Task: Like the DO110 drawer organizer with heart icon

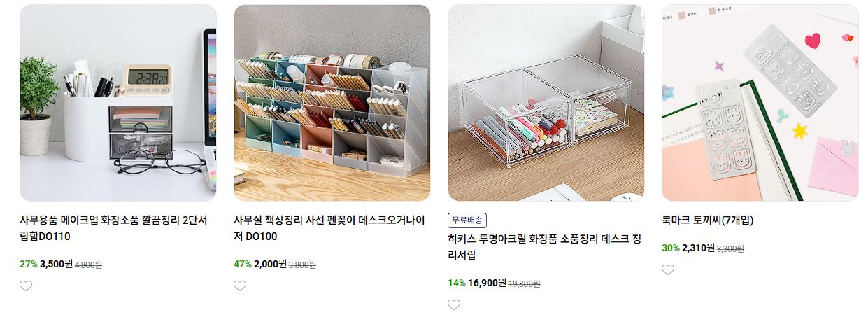Action: pyautogui.click(x=26, y=286)
